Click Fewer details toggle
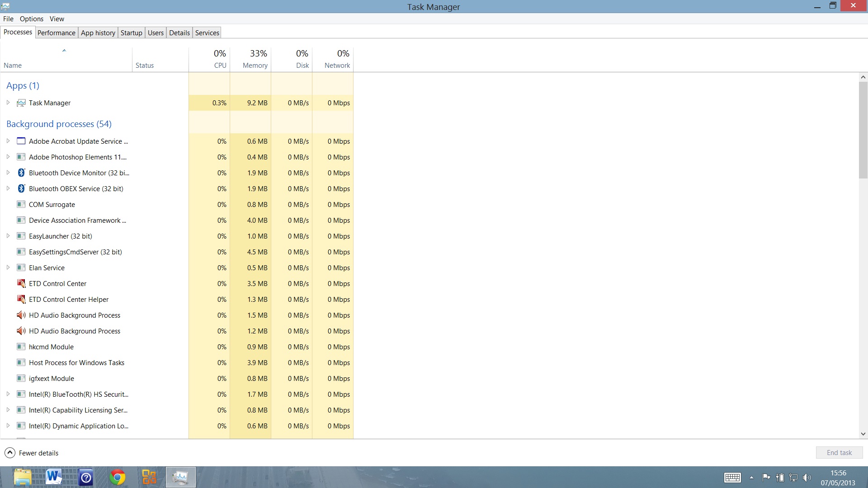Viewport: 868px width, 488px height. (32, 453)
